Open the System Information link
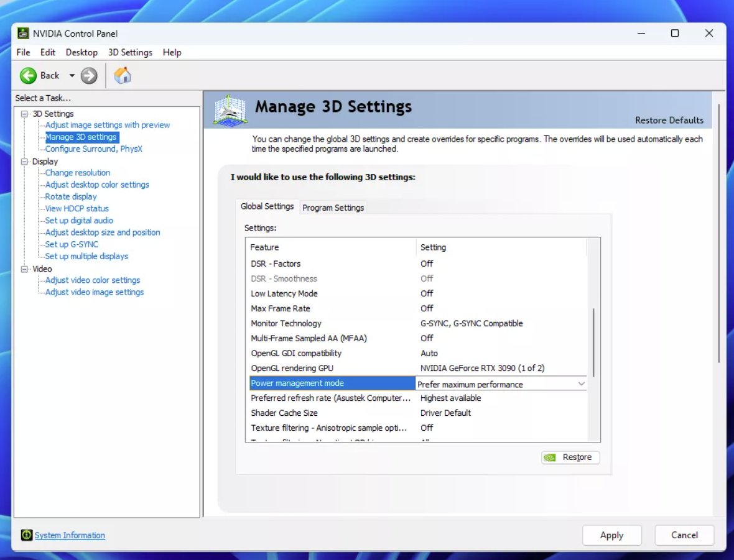The height and width of the screenshot is (560, 734). (70, 535)
